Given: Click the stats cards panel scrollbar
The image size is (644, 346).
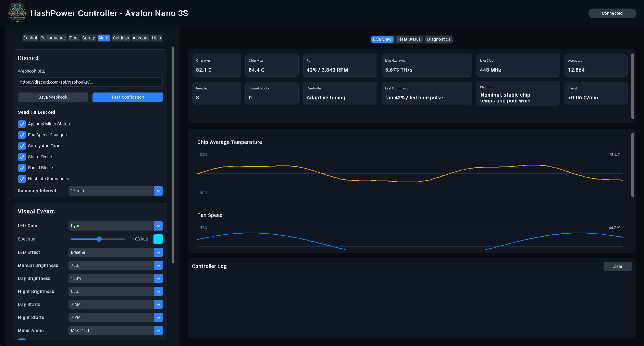Looking at the screenshot, I should pyautogui.click(x=633, y=86).
